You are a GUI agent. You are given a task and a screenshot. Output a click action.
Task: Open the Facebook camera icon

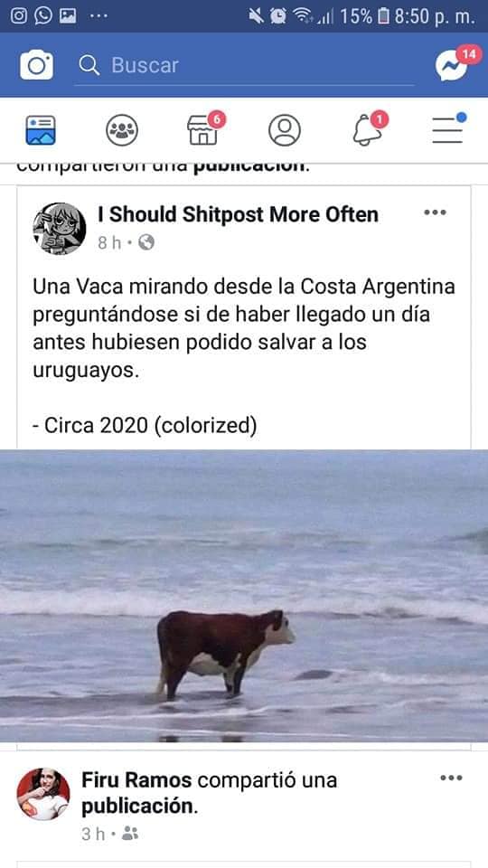click(36, 65)
